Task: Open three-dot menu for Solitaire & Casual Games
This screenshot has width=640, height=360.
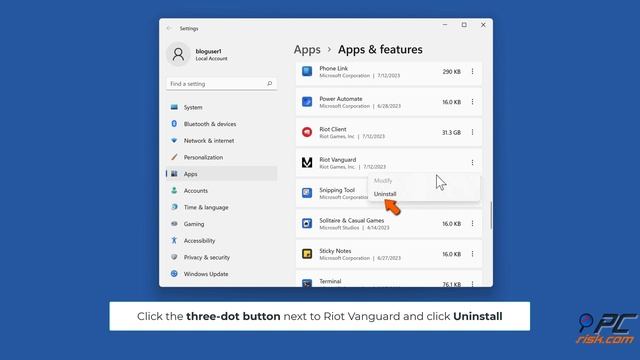Action: coord(472,224)
